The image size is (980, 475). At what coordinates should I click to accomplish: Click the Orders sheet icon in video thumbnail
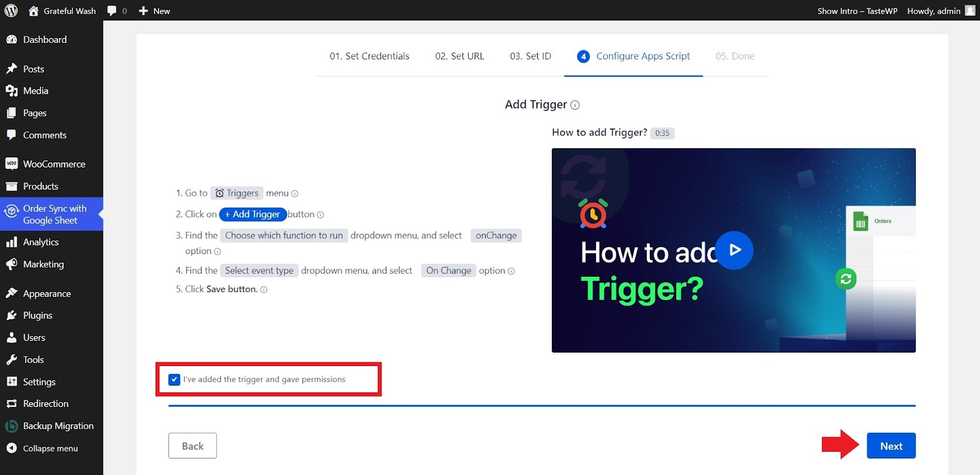(861, 221)
